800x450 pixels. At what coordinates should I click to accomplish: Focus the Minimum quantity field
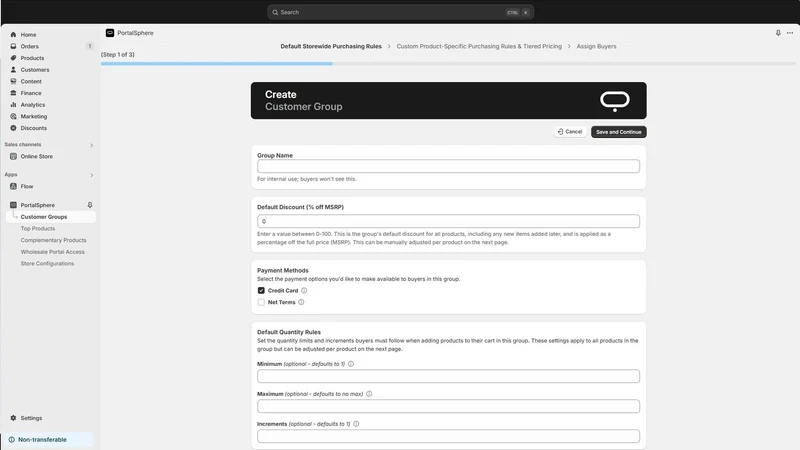coord(448,376)
